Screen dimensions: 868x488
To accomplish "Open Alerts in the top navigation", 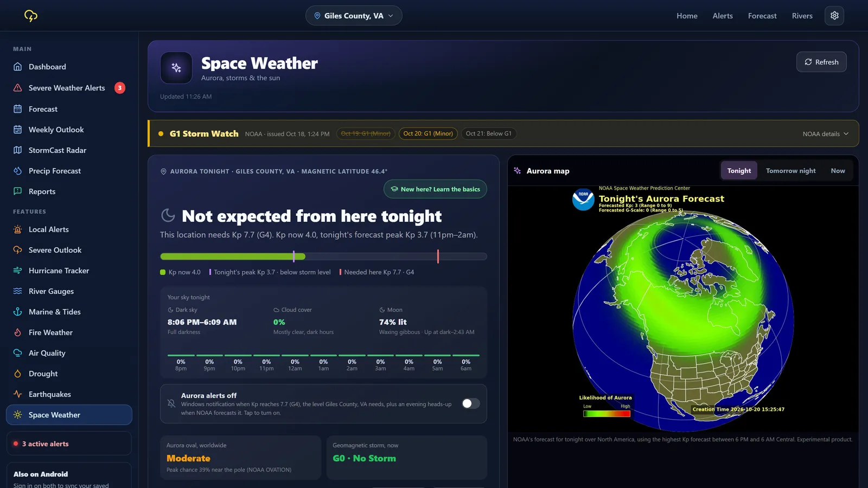I will coord(723,16).
